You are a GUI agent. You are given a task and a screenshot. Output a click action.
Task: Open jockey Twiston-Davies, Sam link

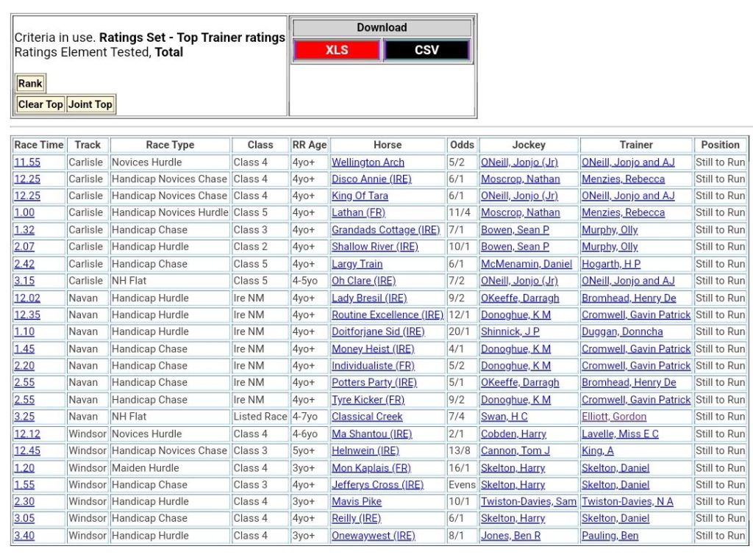tap(528, 502)
